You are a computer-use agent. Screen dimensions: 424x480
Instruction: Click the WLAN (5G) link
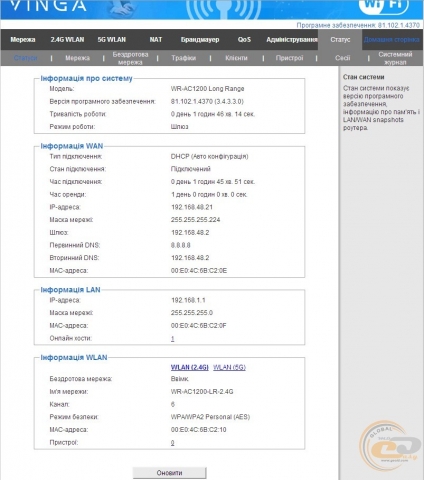pyautogui.click(x=229, y=367)
